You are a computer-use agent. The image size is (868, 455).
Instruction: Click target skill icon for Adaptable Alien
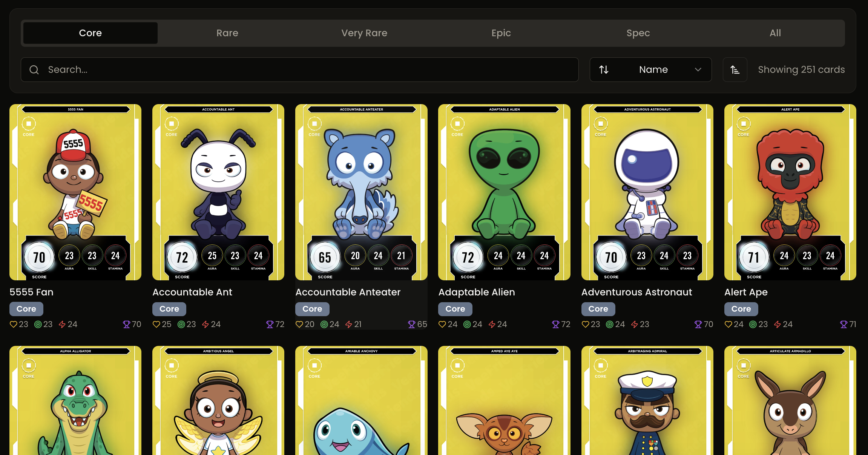467,324
